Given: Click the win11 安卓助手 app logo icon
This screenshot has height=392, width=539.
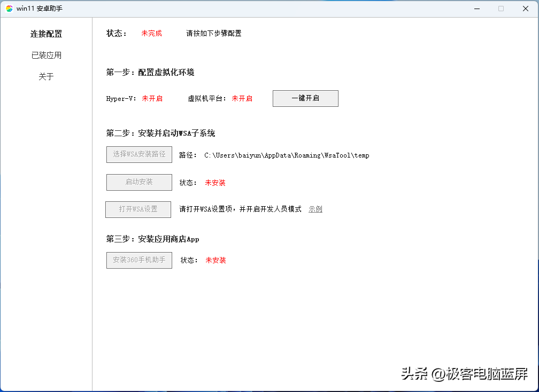Looking at the screenshot, I should (x=9, y=9).
